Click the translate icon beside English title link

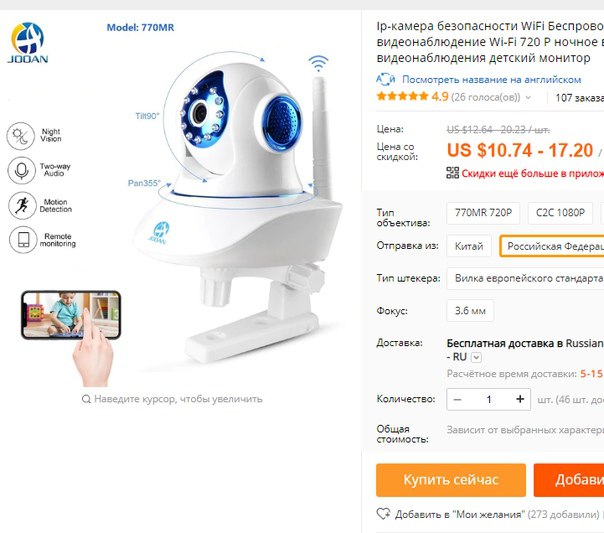[386, 79]
